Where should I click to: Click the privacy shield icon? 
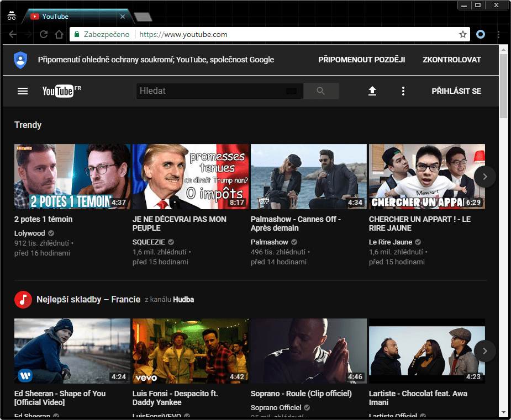20,60
